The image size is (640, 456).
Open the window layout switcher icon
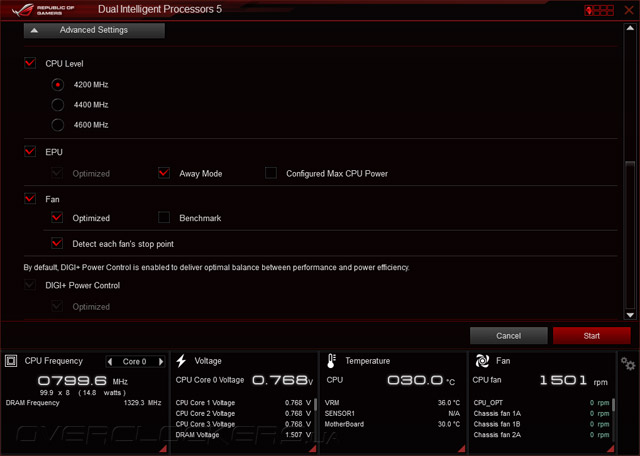tap(599, 10)
